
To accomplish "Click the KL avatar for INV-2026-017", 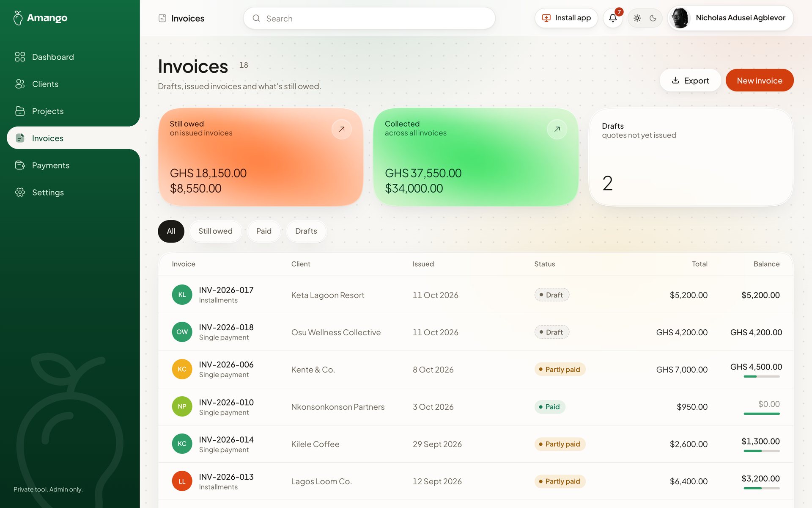I will click(182, 295).
